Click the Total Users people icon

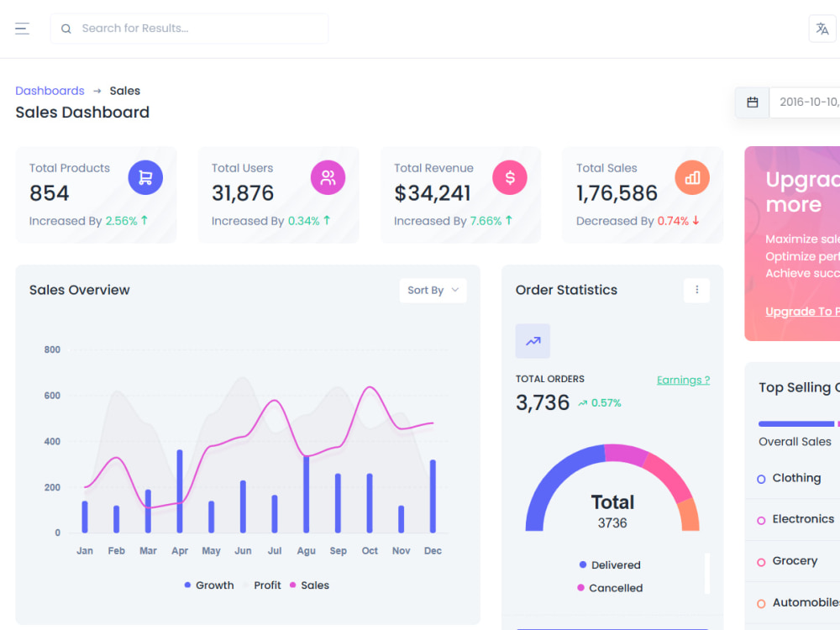pos(328,177)
